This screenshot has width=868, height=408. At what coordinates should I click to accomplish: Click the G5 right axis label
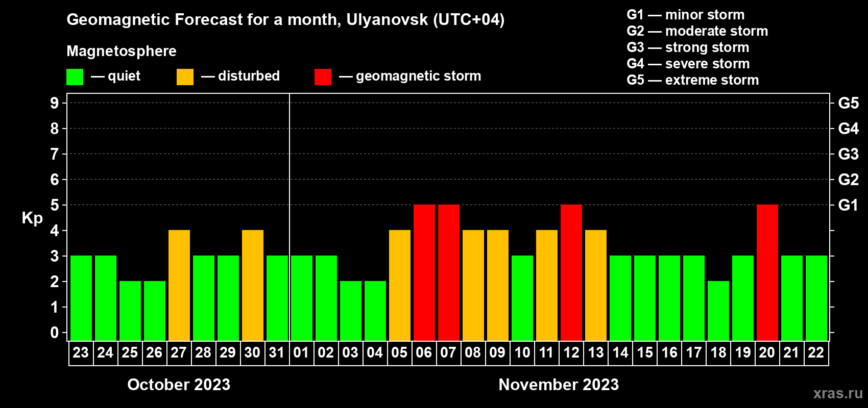tap(848, 103)
